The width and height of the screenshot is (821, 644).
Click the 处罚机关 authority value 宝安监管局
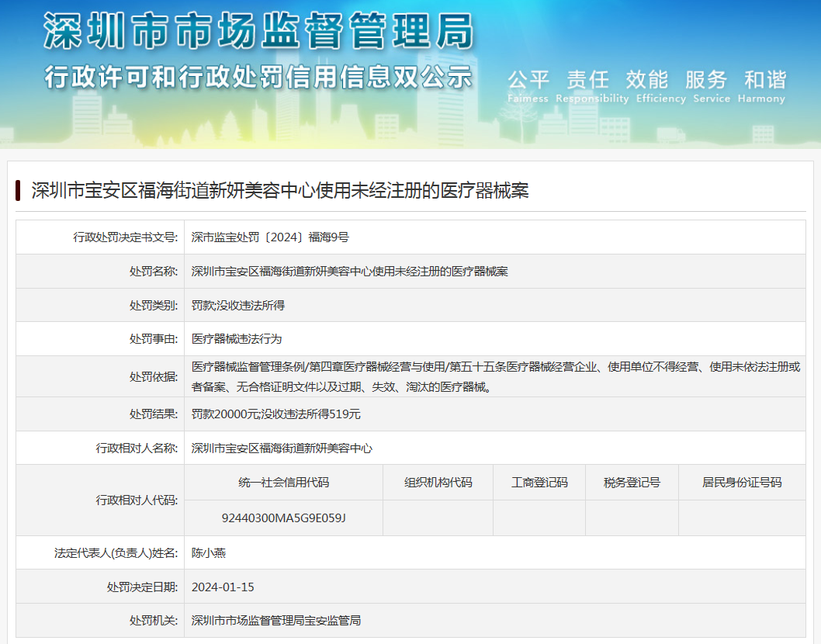tap(276, 621)
